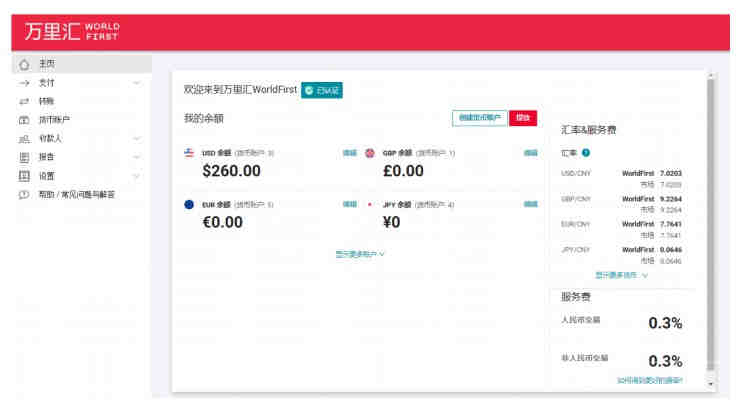
Task: Open 明细 details for JPY balance
Action: pyautogui.click(x=531, y=204)
